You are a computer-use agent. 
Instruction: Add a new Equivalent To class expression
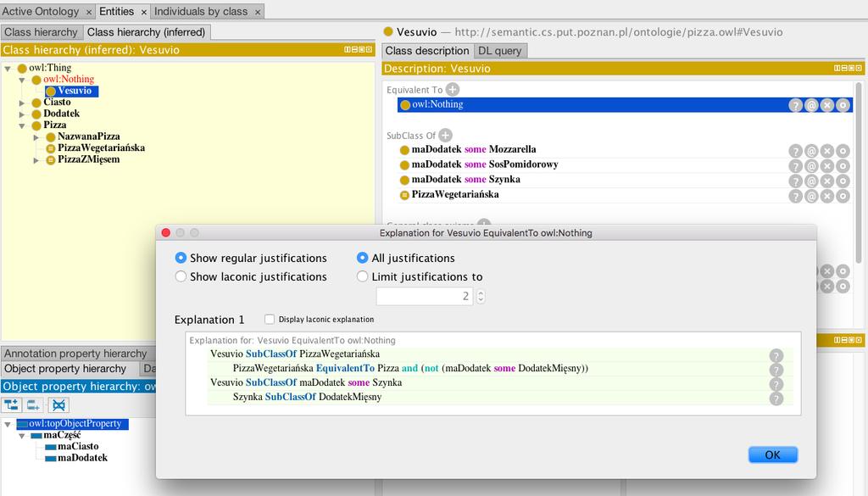coord(453,89)
